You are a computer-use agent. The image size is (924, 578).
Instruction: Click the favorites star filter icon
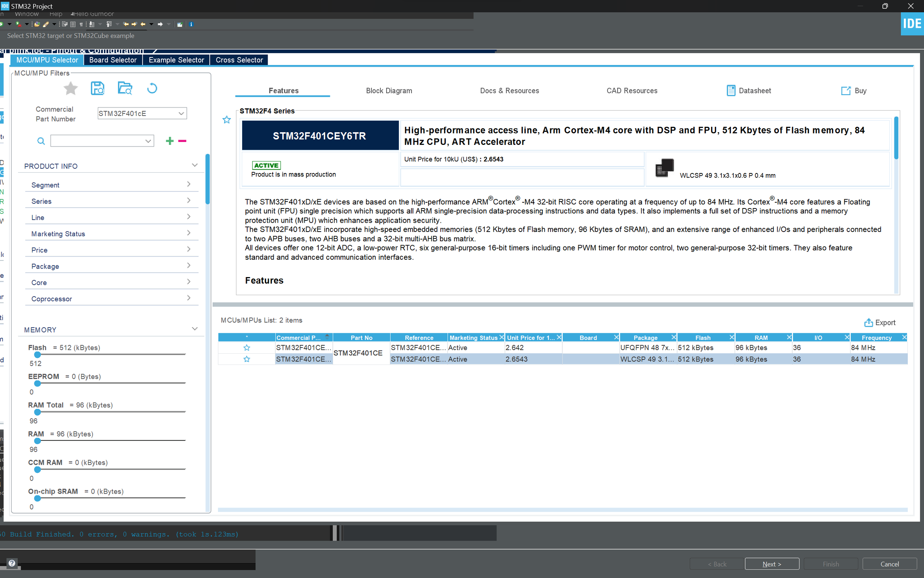pyautogui.click(x=70, y=89)
